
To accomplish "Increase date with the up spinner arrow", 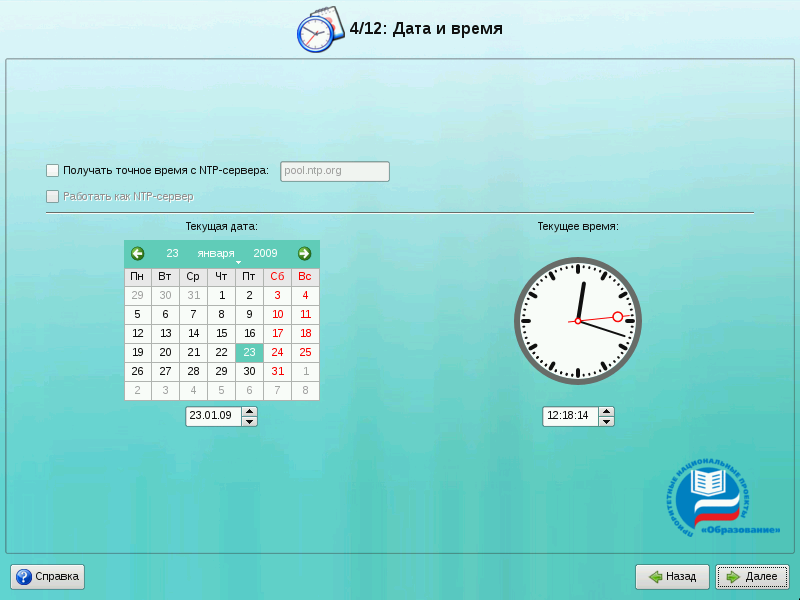I will coord(250,411).
